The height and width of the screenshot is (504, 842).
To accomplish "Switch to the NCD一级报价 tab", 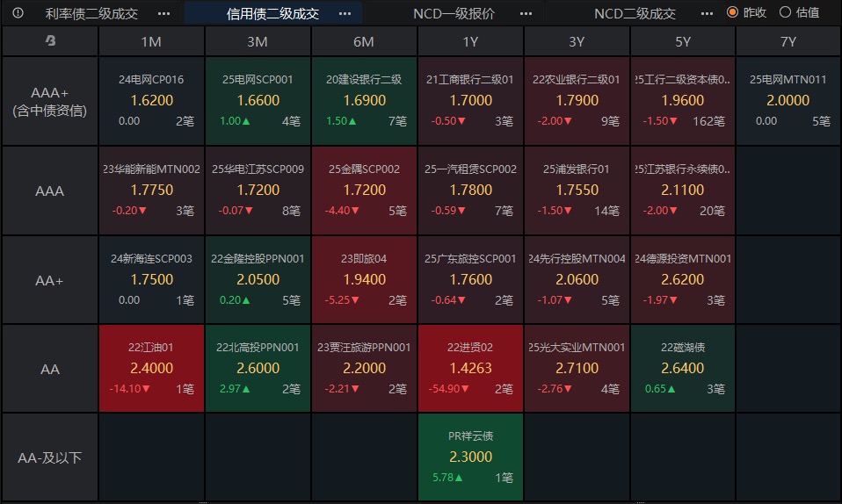I will click(454, 13).
